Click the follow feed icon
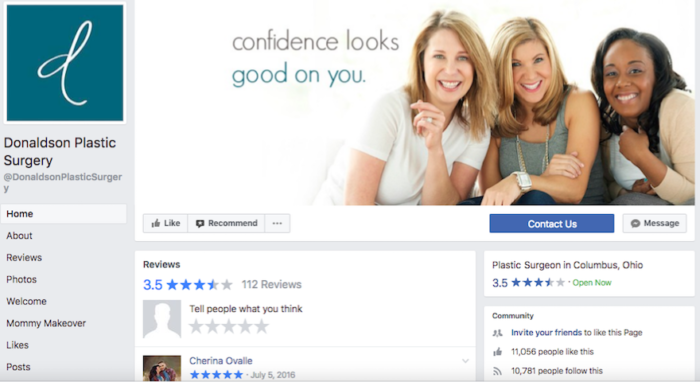The image size is (700, 382). 497,371
